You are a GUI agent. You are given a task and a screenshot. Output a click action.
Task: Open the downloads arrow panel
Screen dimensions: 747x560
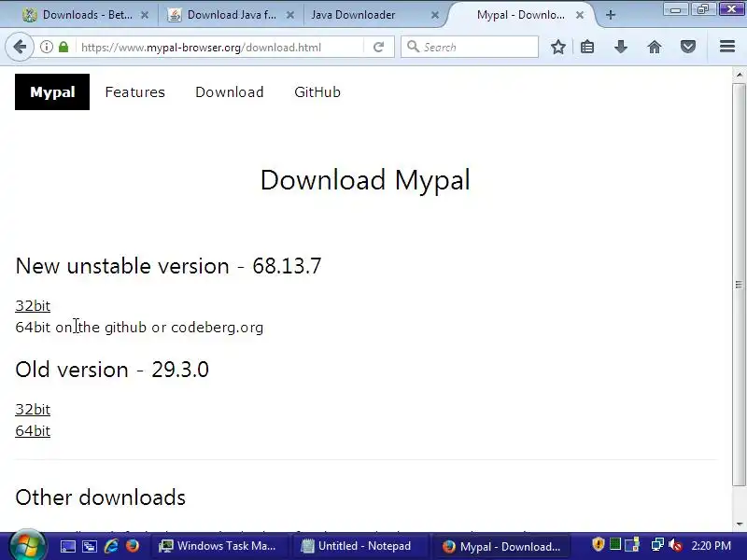click(620, 47)
